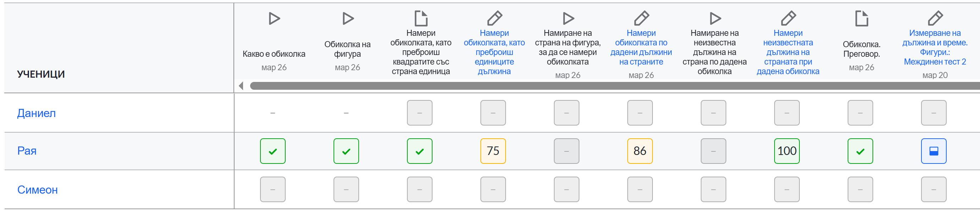Open student Симеон's profile
The height and width of the screenshot is (211, 980).
37,189
